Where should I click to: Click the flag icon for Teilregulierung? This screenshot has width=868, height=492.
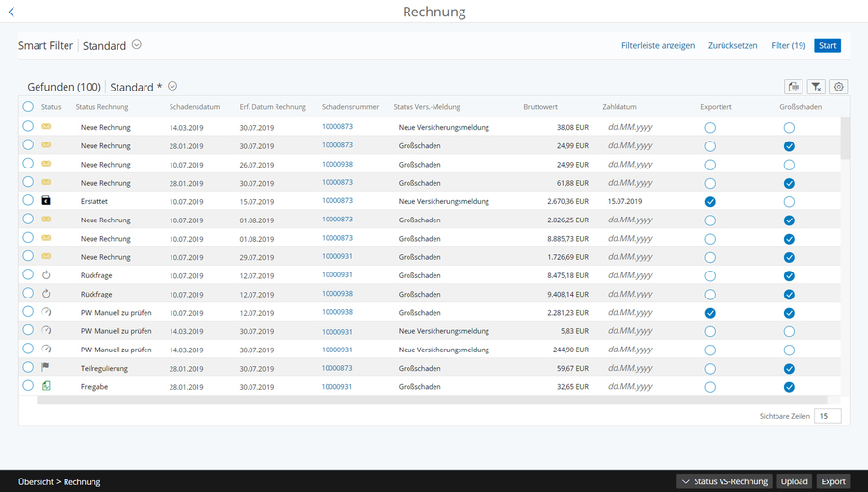click(x=46, y=368)
